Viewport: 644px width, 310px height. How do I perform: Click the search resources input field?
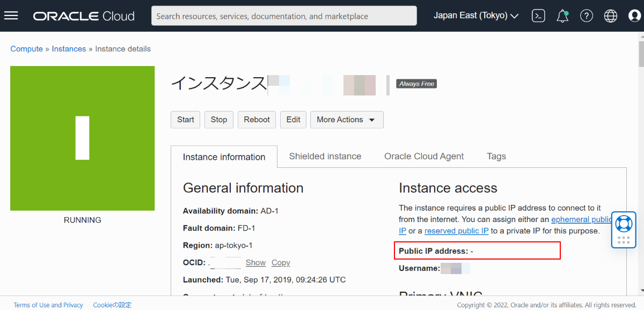tap(284, 16)
